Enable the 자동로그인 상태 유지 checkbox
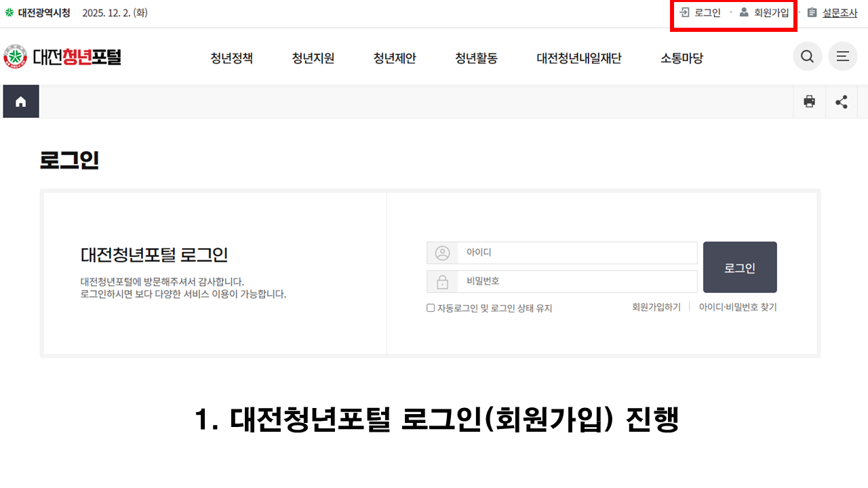This screenshot has height=488, width=868. pos(431,308)
